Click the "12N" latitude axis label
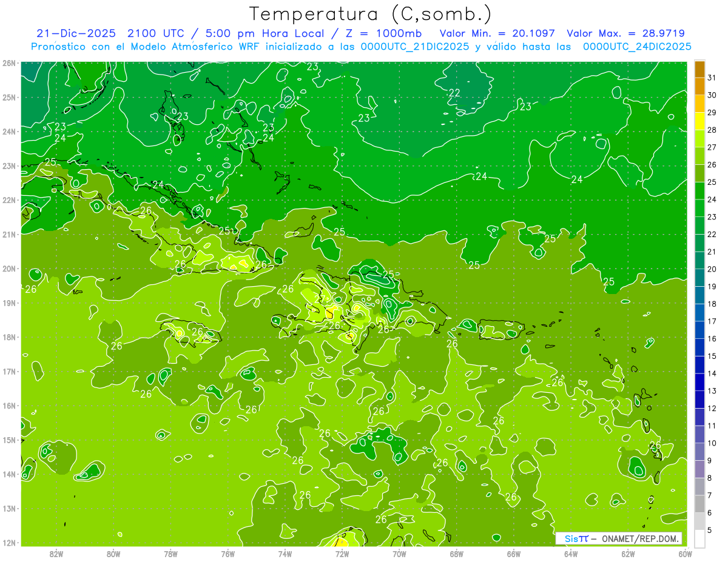Screen dimensions: 728x562 point(8,543)
